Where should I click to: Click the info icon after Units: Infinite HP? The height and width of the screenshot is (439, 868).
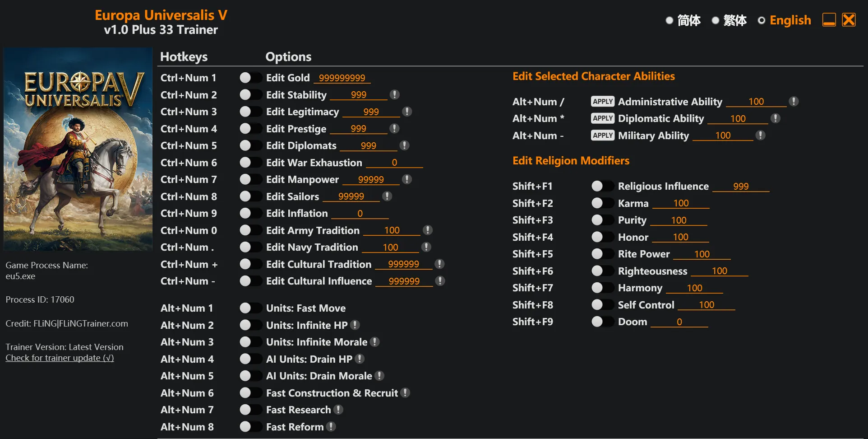click(355, 325)
